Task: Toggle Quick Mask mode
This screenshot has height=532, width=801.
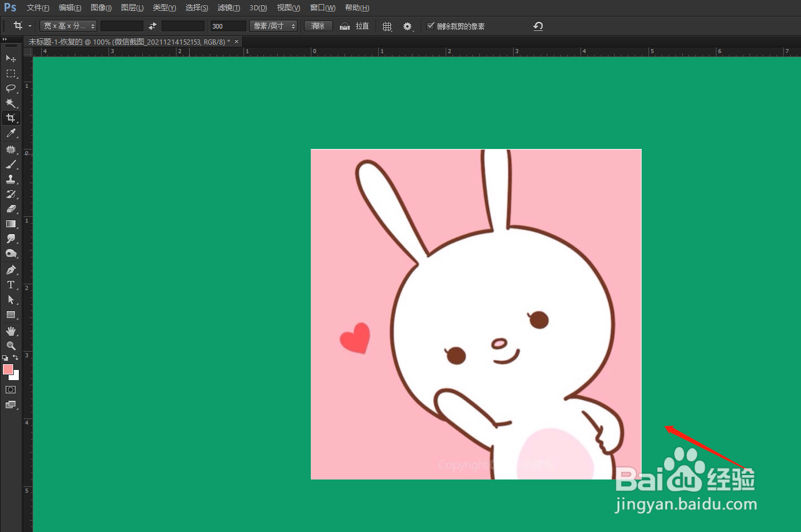Action: point(11,390)
